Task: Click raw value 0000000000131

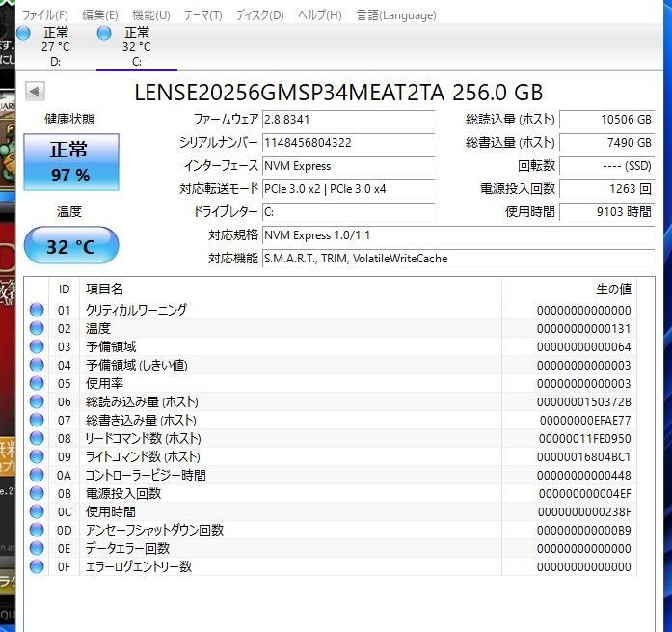Action: tap(583, 328)
